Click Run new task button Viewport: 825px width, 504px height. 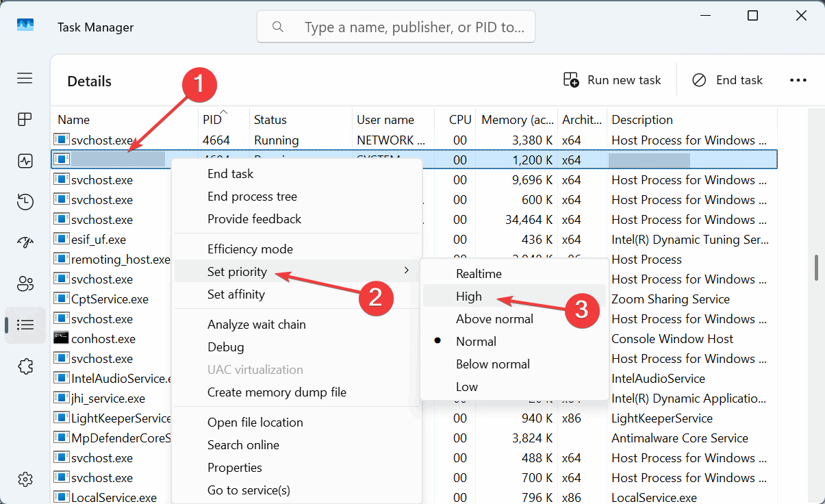612,80
